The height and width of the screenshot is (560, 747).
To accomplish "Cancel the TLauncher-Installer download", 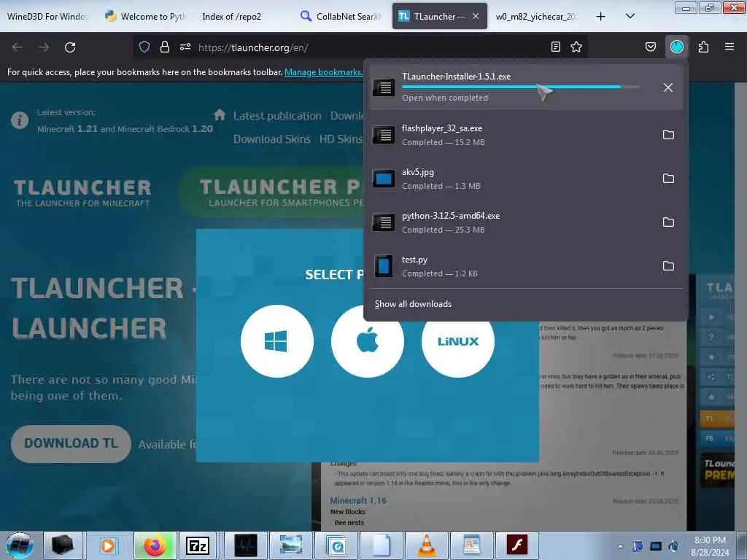I will pyautogui.click(x=668, y=87).
